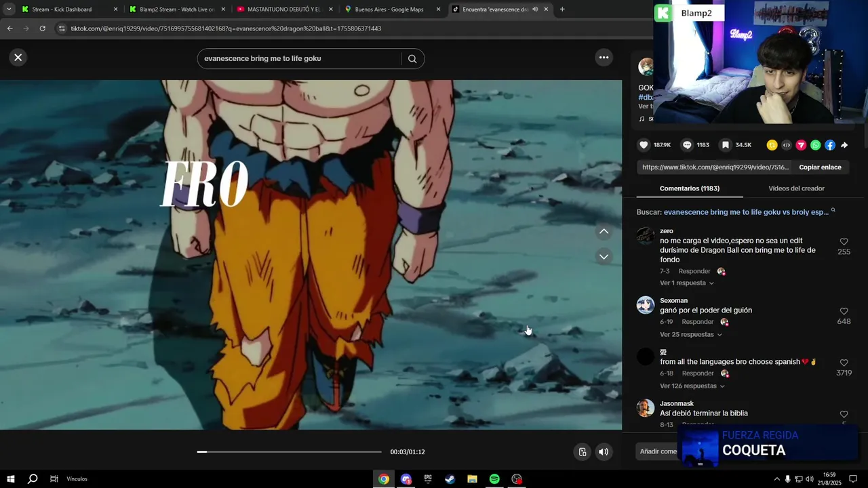Like the video with heart icon
The height and width of the screenshot is (488, 868).
pos(644,145)
